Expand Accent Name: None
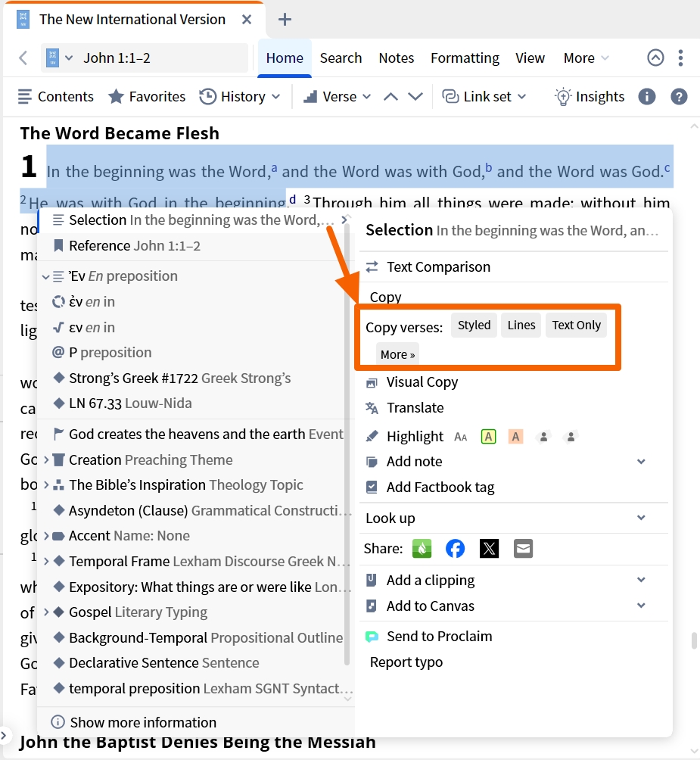Image resolution: width=700 pixels, height=760 pixels. [x=46, y=536]
